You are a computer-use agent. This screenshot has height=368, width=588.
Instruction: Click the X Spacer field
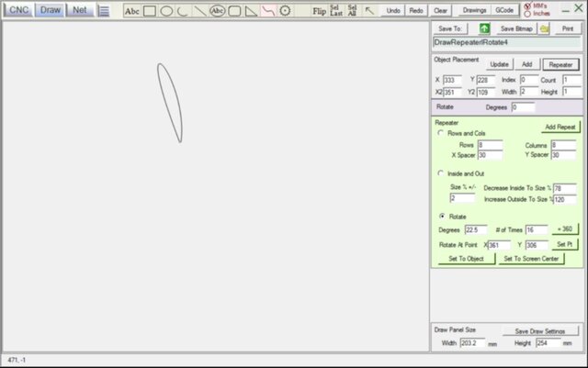point(490,155)
